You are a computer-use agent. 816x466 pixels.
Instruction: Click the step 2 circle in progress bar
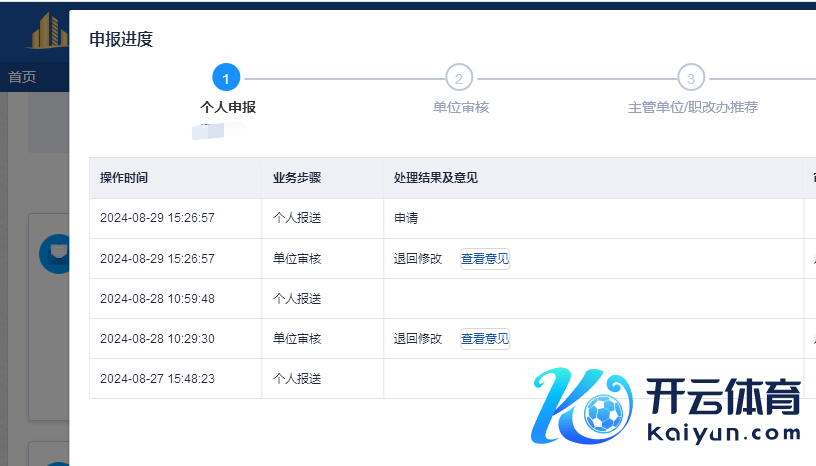[x=458, y=78]
